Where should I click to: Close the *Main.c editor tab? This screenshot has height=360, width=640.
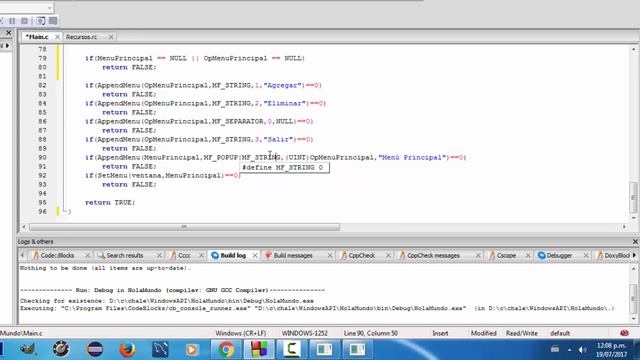57,37
